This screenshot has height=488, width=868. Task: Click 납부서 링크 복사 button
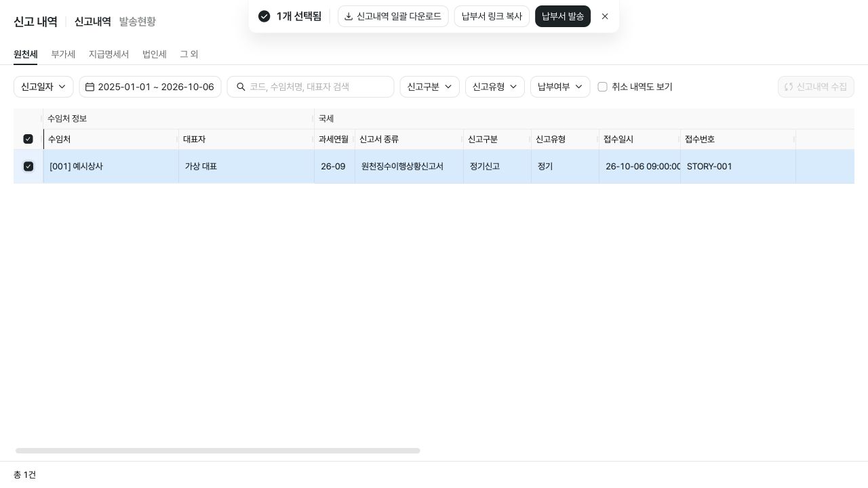click(492, 16)
